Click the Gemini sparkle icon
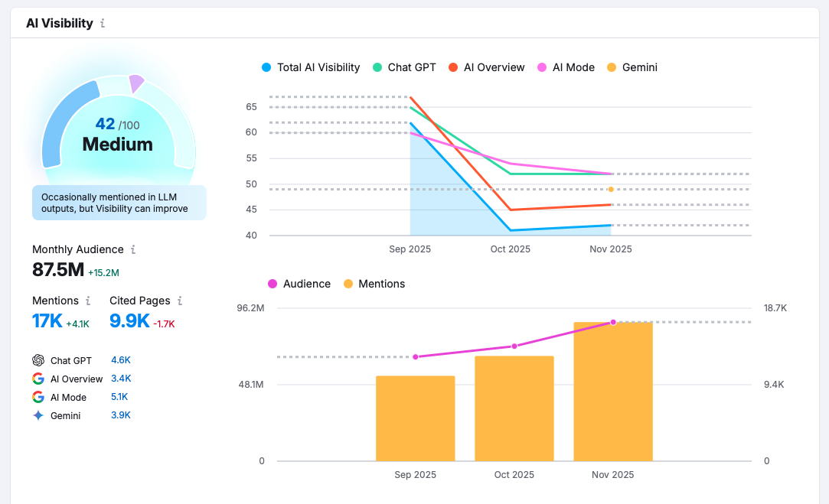 tap(38, 415)
